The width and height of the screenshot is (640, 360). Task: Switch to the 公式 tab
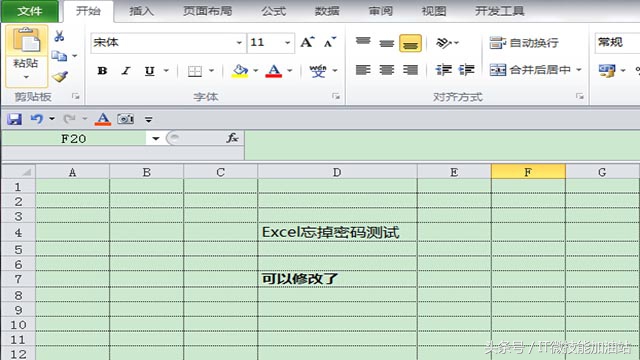273,11
